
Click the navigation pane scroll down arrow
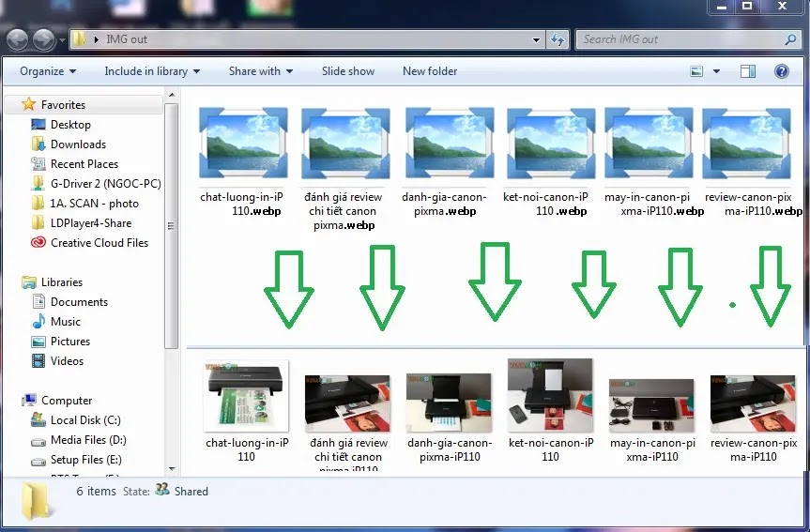pyautogui.click(x=172, y=469)
